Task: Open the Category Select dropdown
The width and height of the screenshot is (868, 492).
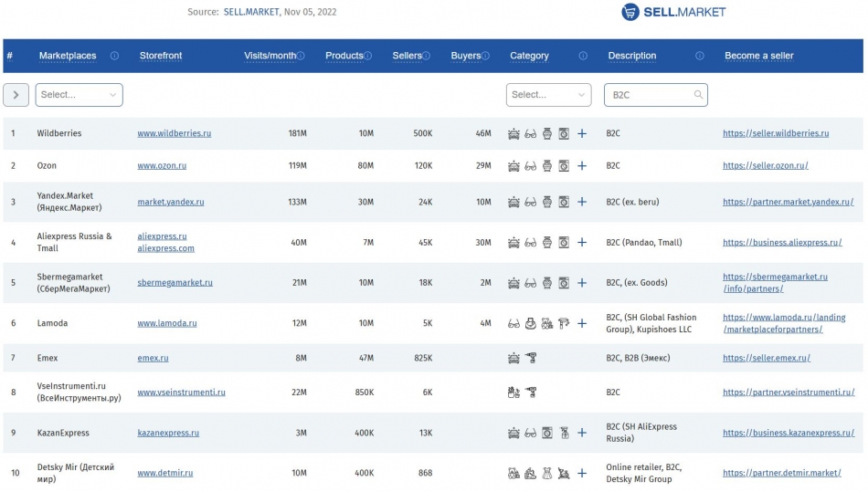Action: pos(548,95)
